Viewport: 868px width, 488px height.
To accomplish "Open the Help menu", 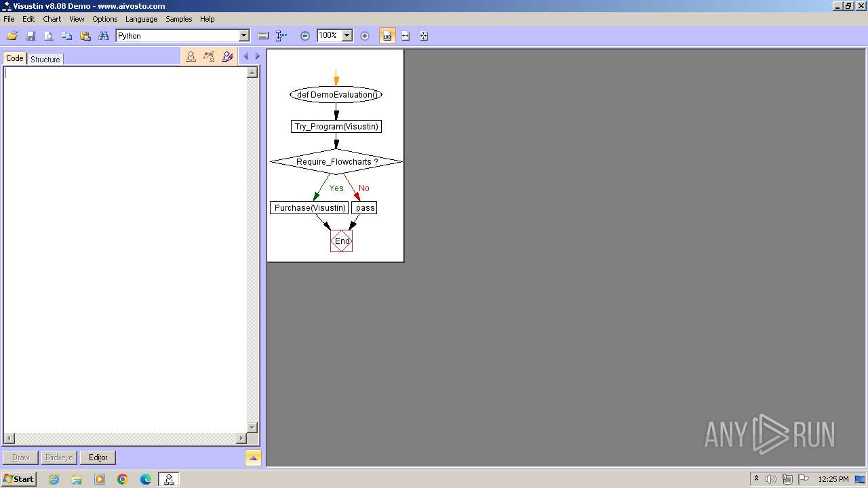I will tap(208, 19).
